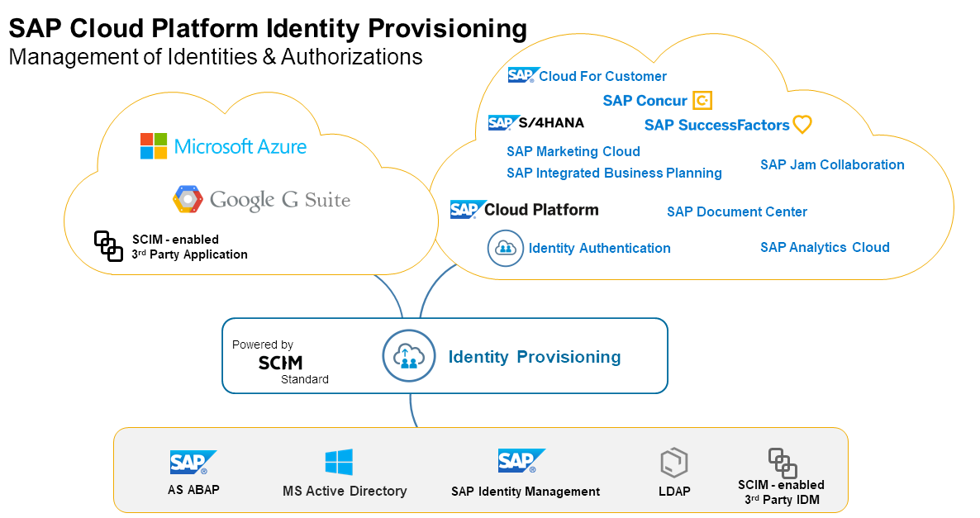Click the MS Active Directory Windows icon

point(339,463)
